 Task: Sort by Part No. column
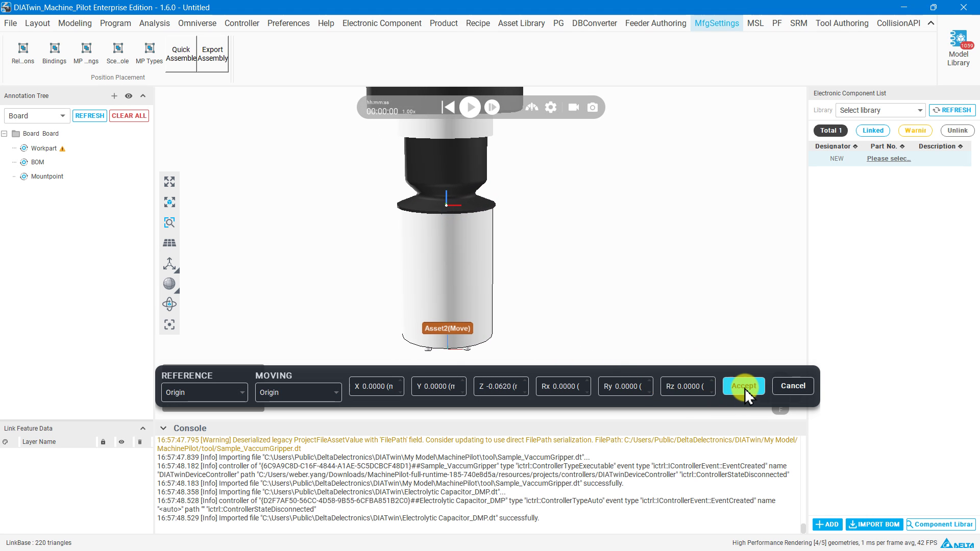pyautogui.click(x=888, y=146)
